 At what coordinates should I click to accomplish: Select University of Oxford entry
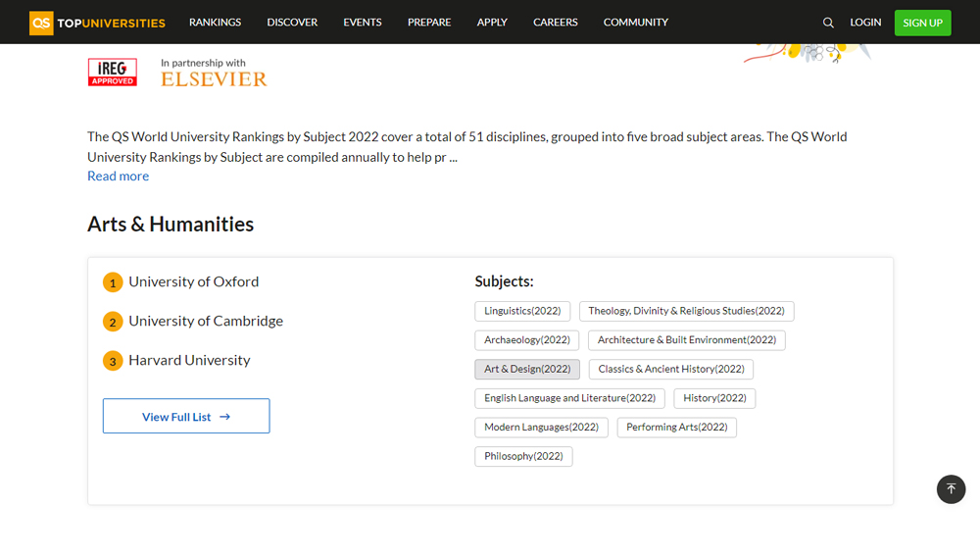tap(194, 281)
